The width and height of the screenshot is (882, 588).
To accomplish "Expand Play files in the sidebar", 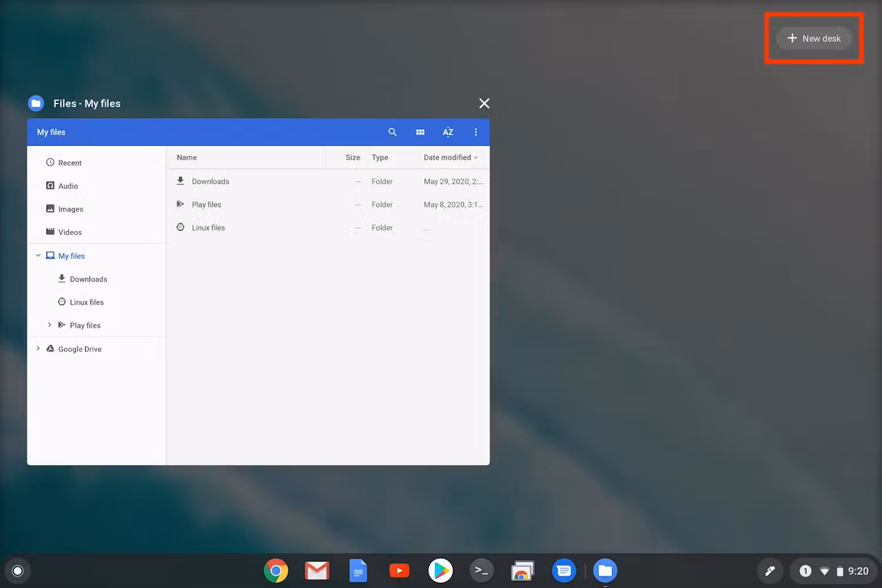I will point(49,325).
